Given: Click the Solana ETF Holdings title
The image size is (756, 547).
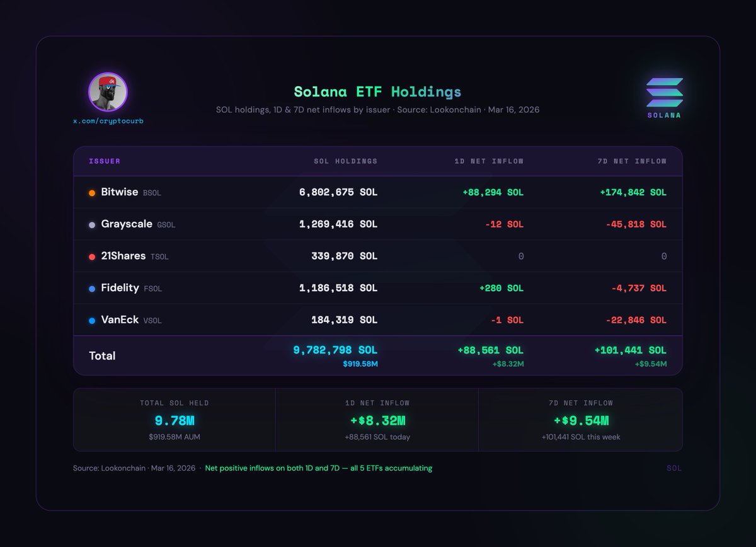Looking at the screenshot, I should tap(377, 92).
